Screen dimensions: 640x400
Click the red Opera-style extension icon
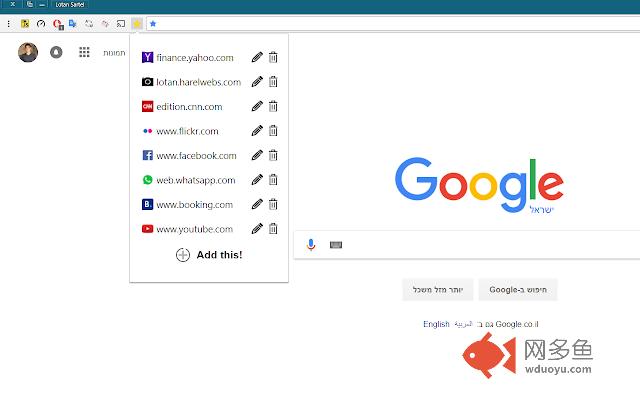coord(57,24)
